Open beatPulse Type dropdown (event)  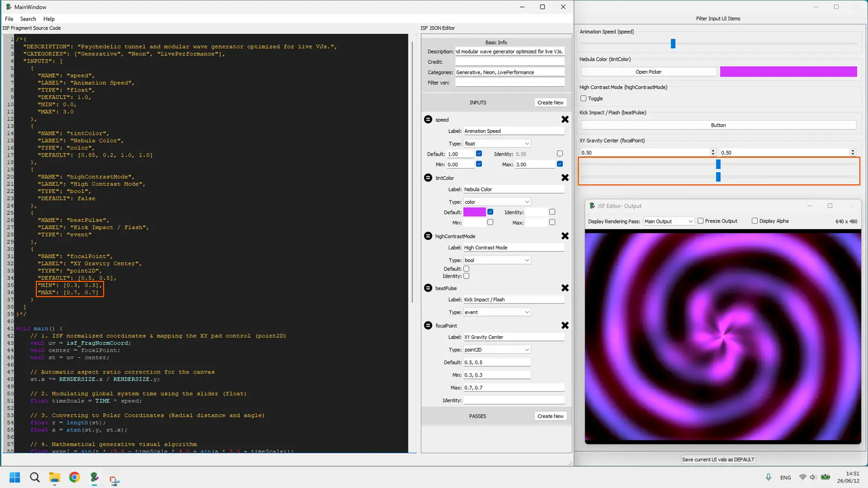497,312
